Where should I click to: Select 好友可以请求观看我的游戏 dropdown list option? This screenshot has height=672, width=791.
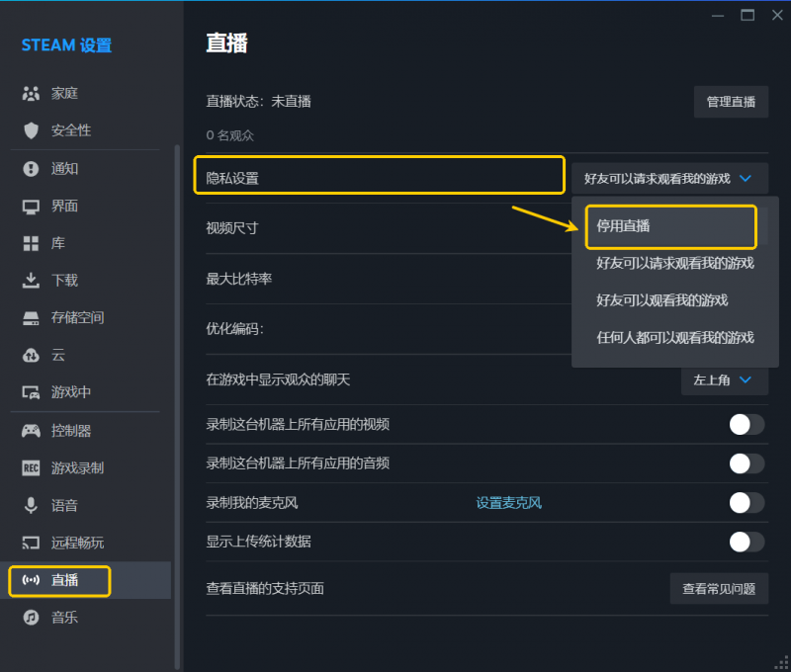[x=675, y=263]
